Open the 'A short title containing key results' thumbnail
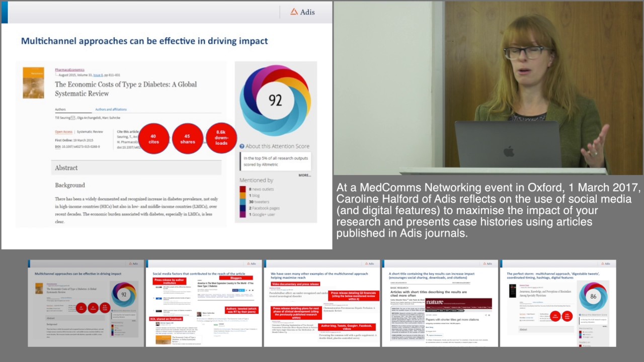The height and width of the screenshot is (362, 644). [440, 303]
